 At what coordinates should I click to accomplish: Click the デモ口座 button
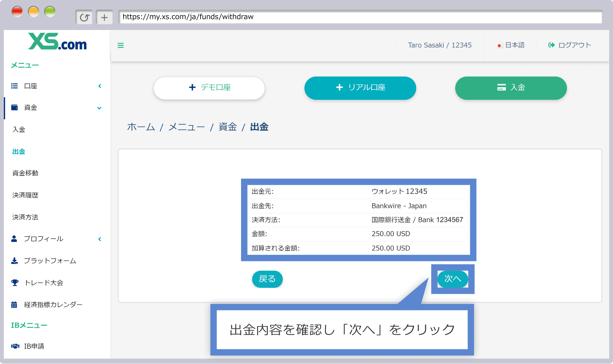(x=209, y=88)
